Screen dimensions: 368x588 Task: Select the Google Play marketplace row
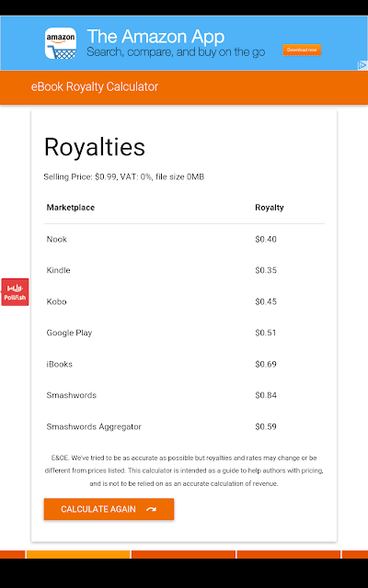pos(184,333)
